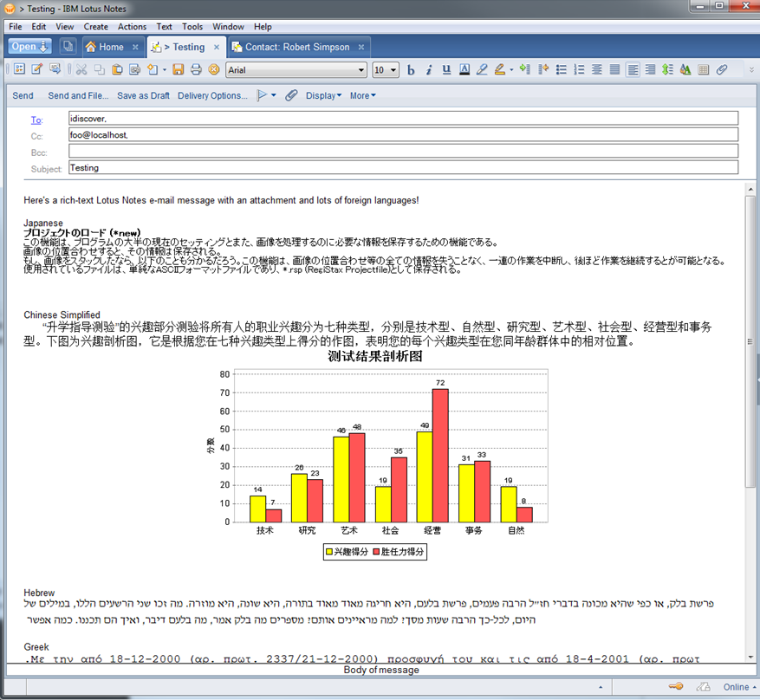
Task: Click the toolbar paperclip attach icon
Action: 722,70
